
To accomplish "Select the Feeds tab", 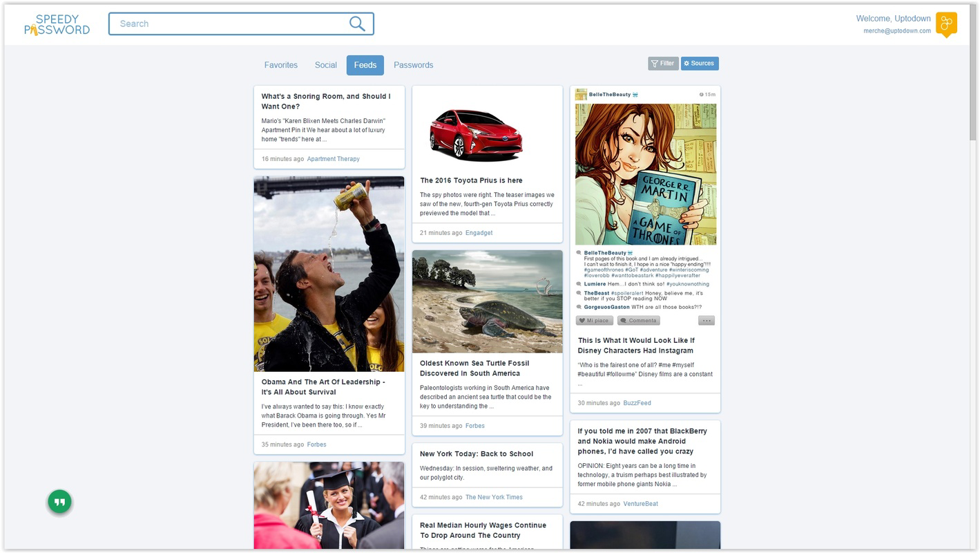I will pyautogui.click(x=365, y=65).
